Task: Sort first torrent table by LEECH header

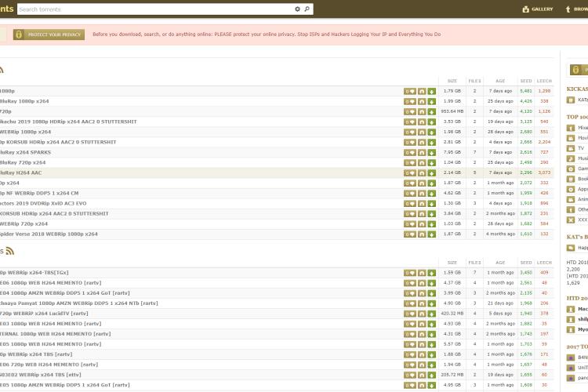Action: (544, 81)
